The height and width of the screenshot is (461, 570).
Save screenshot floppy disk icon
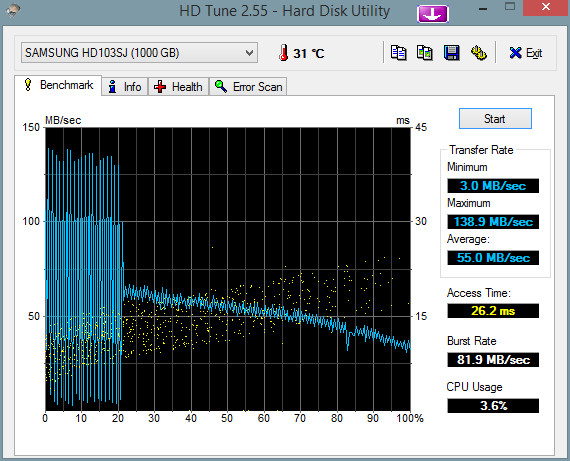451,53
